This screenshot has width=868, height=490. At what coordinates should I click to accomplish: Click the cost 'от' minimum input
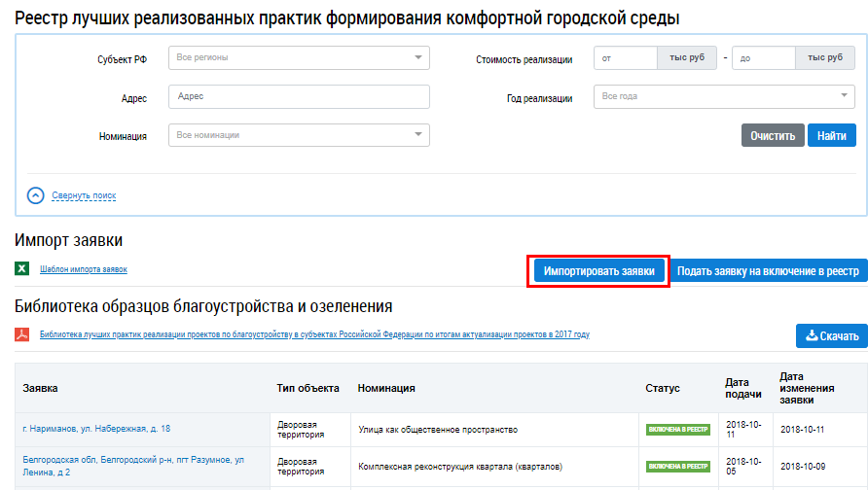pyautogui.click(x=626, y=57)
